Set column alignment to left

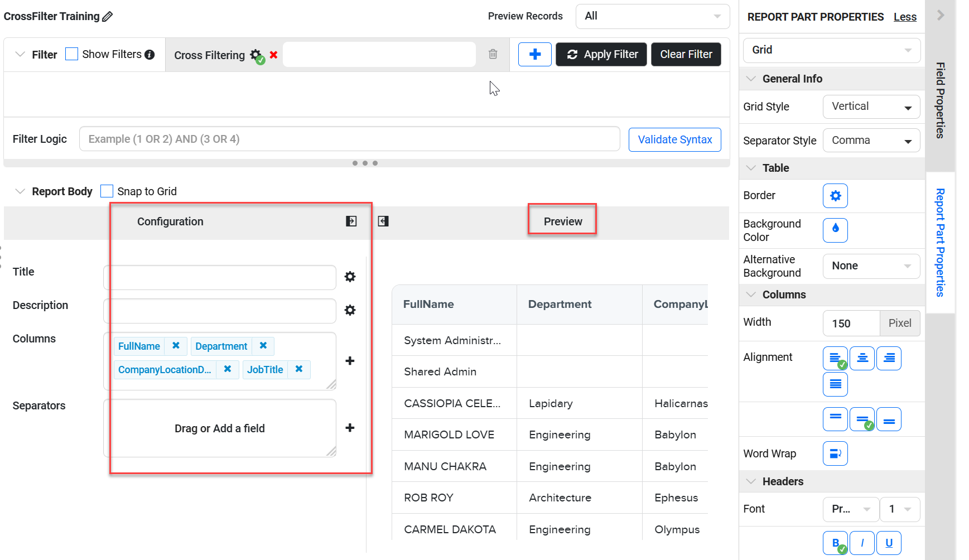coord(835,358)
